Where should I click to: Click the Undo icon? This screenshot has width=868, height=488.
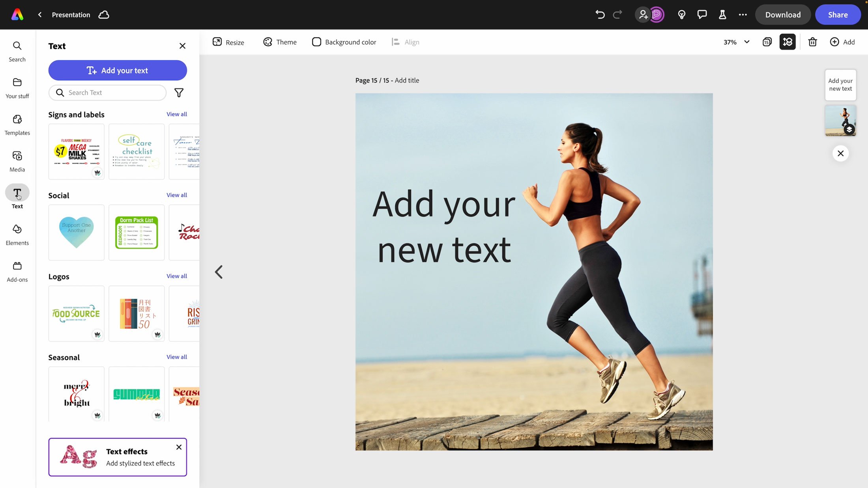600,14
